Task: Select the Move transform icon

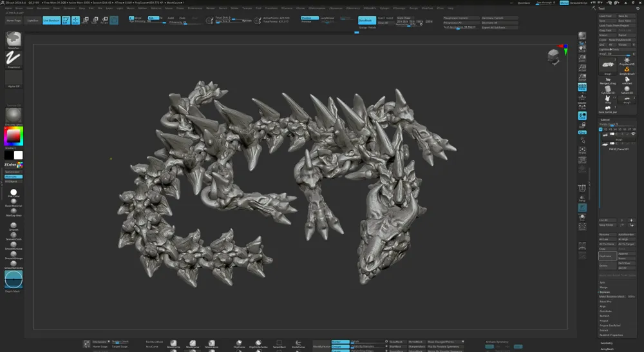Action: [x=86, y=20]
